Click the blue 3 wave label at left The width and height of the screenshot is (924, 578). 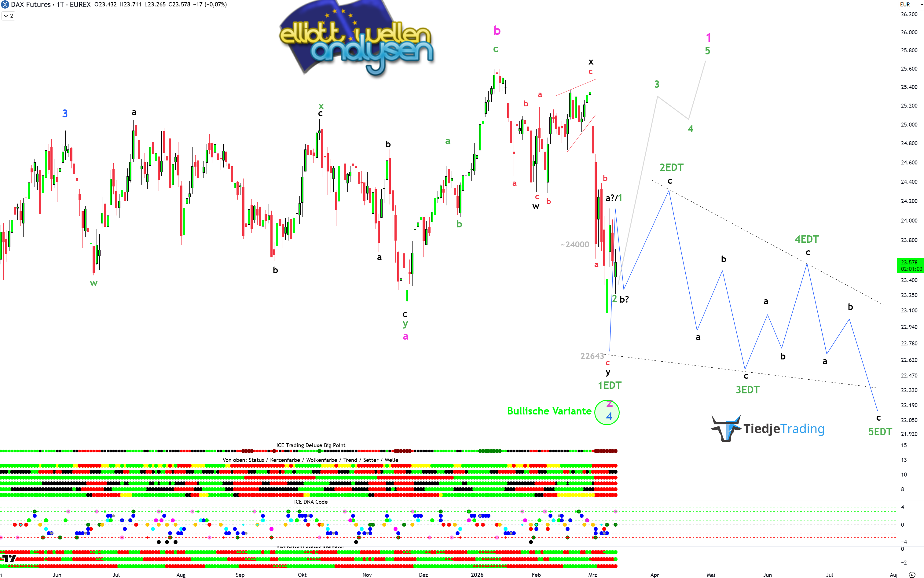(x=65, y=113)
